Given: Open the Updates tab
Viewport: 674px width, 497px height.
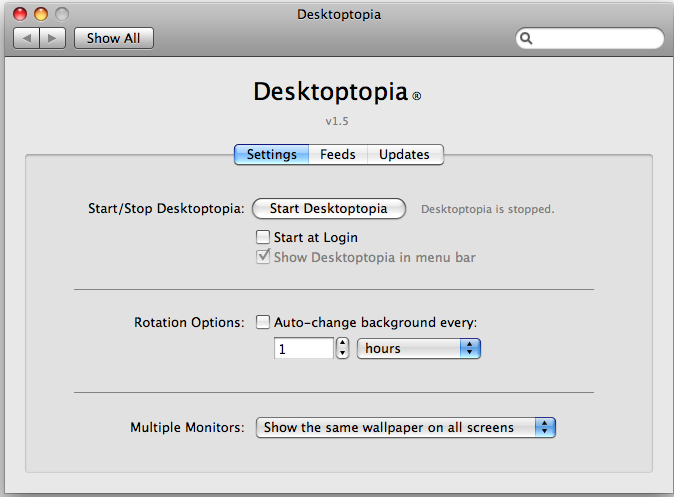Looking at the screenshot, I should coord(404,154).
